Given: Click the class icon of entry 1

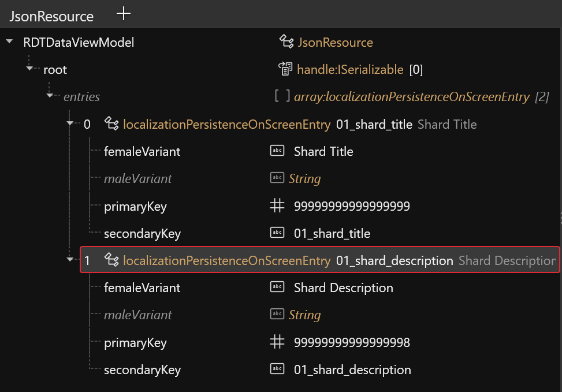Looking at the screenshot, I should (x=111, y=260).
